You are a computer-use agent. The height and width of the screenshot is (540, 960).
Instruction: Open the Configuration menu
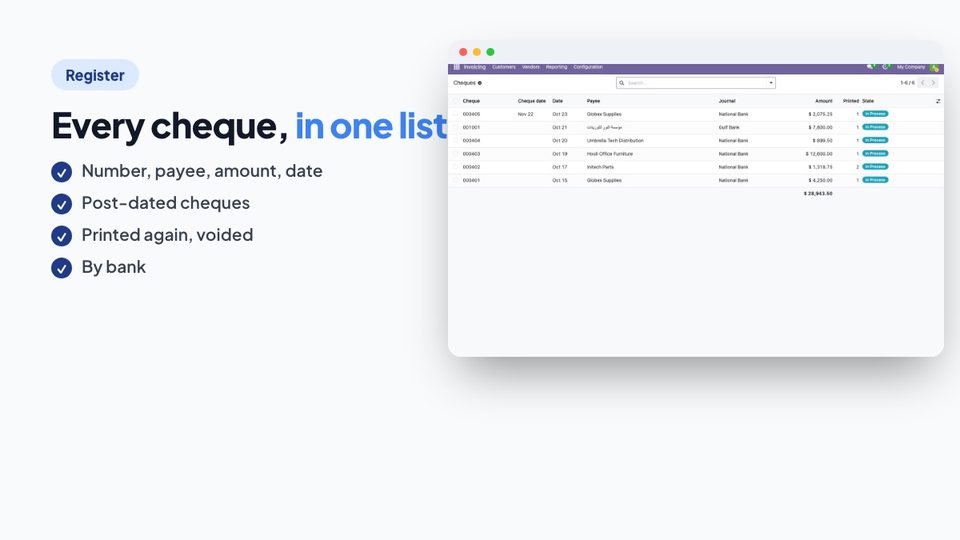tap(588, 67)
